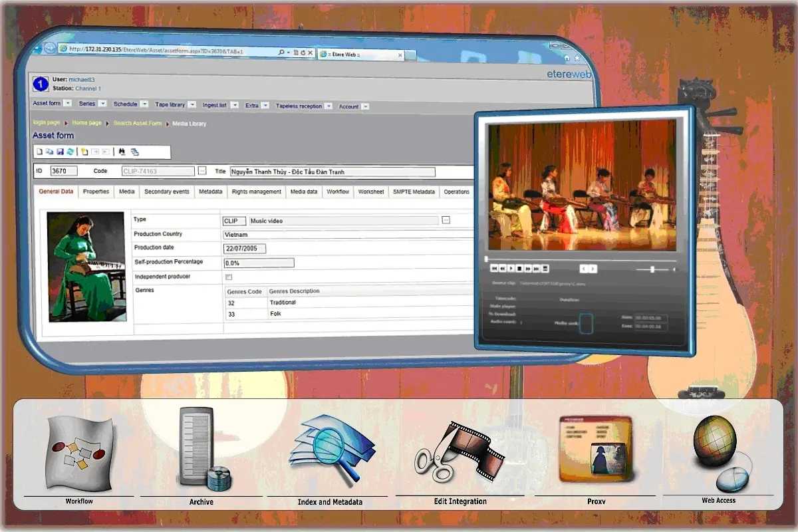Viewport: 798px width, 532px height.
Task: Click the save floppy disk toolbar icon
Action: click(60, 152)
